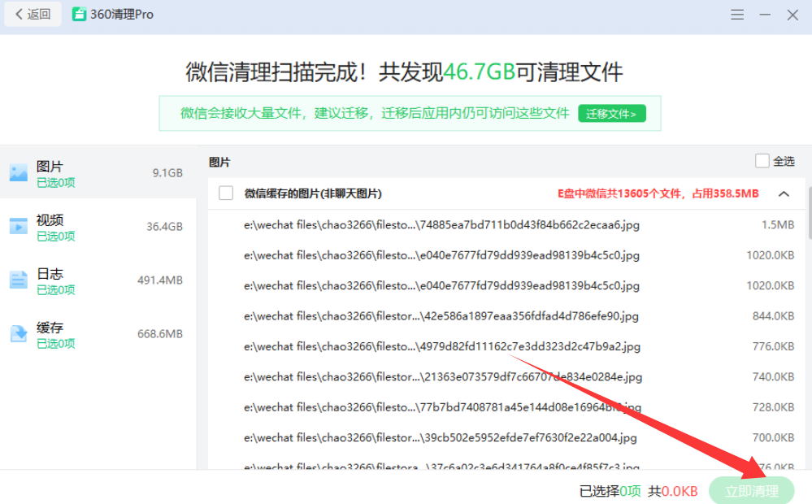
Task: Open the hamburger menu icon
Action: (x=737, y=15)
